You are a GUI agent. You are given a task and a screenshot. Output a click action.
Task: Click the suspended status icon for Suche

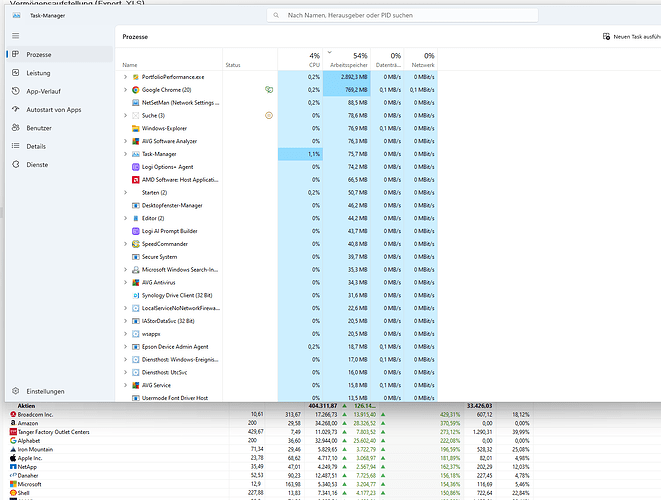(x=269, y=116)
